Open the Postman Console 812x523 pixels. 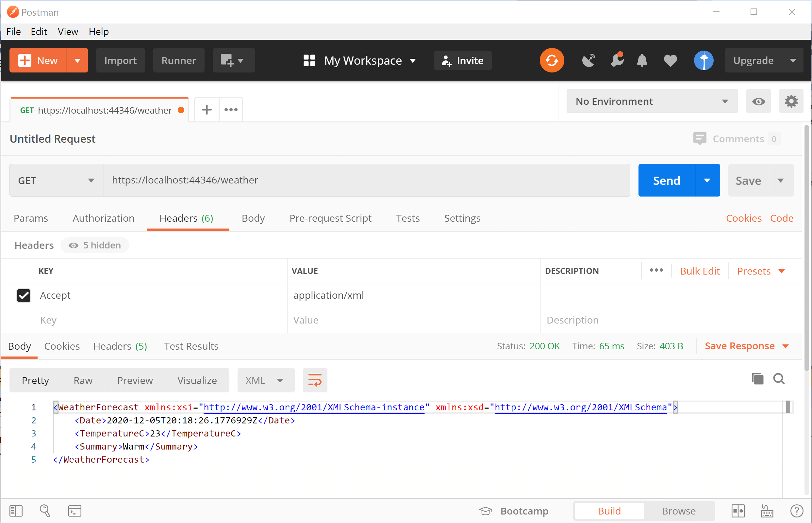pos(75,511)
